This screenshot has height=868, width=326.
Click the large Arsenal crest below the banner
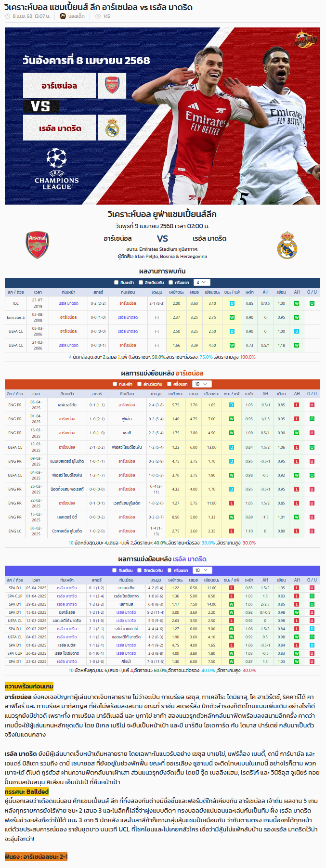(37, 245)
